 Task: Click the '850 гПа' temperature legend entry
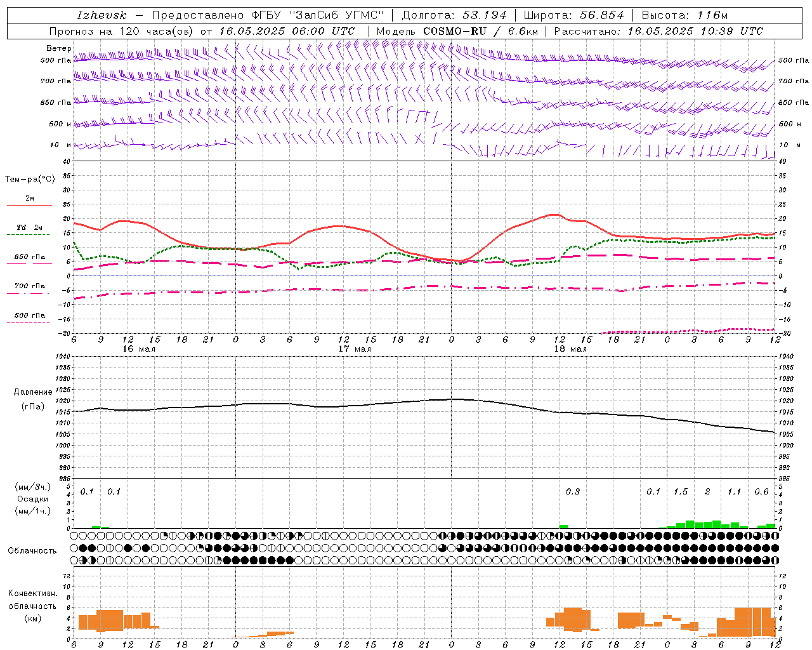point(30,257)
